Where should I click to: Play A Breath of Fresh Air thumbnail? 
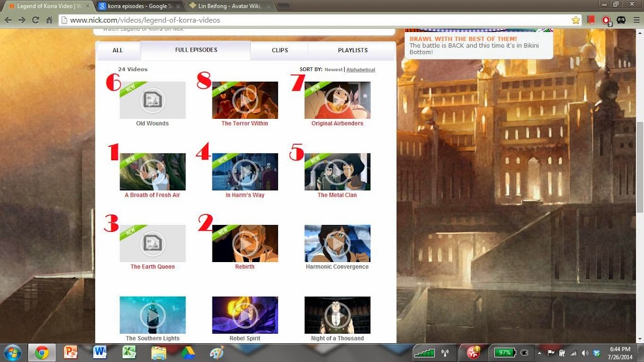152,172
